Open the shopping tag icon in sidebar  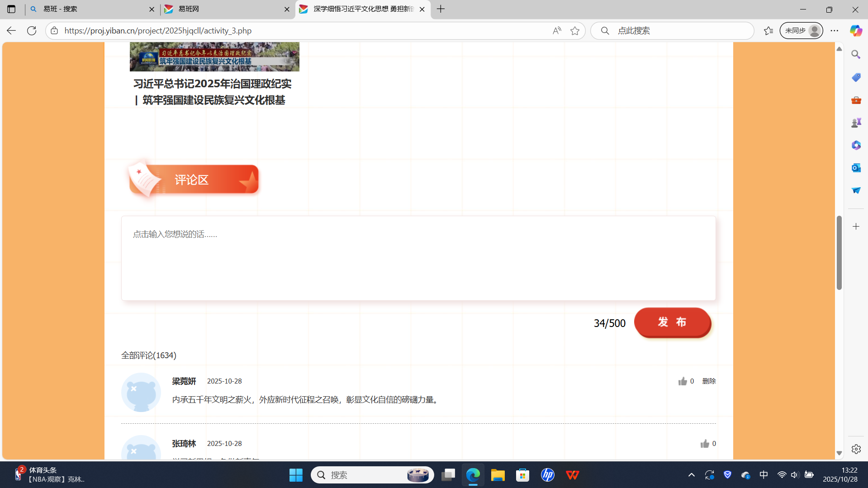[x=856, y=77]
